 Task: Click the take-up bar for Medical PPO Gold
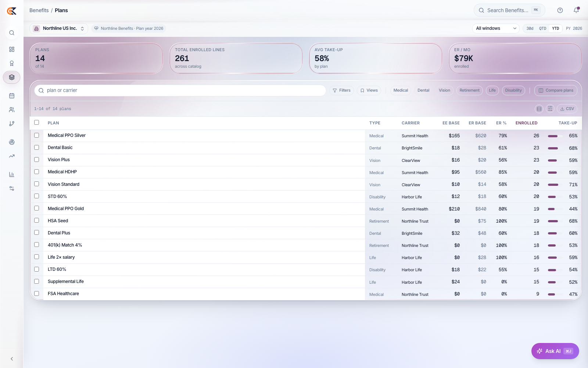pyautogui.click(x=555, y=209)
